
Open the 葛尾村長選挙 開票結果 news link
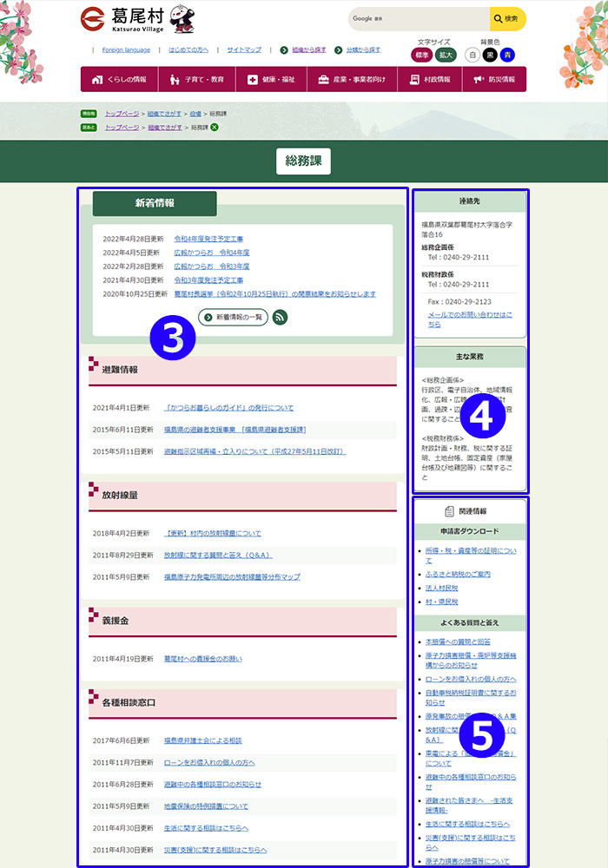[x=275, y=294]
